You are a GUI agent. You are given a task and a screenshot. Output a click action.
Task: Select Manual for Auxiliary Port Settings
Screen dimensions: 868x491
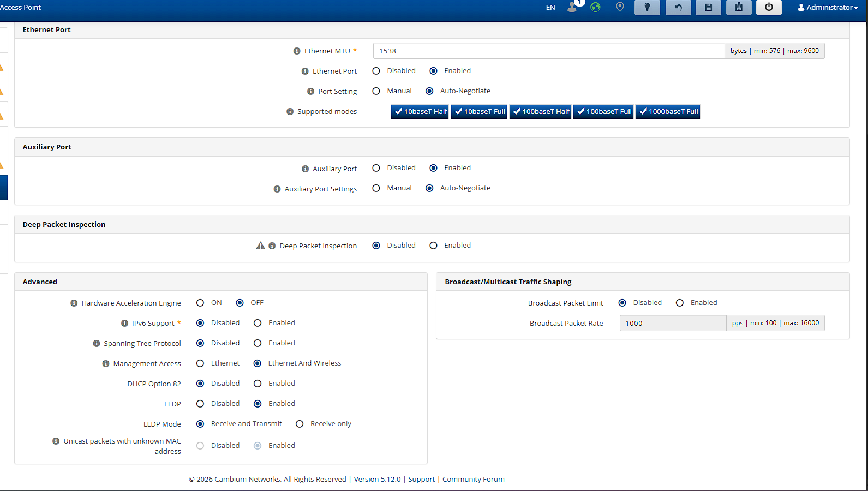pyautogui.click(x=376, y=188)
